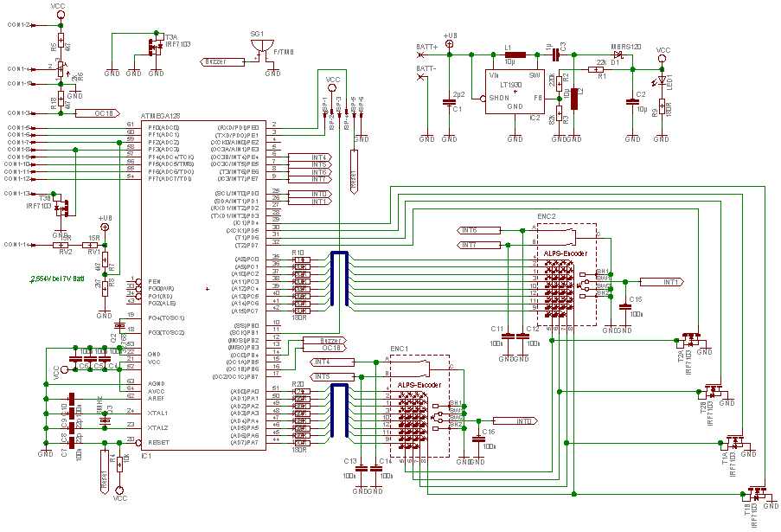Select the LT1930 IC2 regulator block
This screenshot has width=781, height=532.
click(x=515, y=92)
